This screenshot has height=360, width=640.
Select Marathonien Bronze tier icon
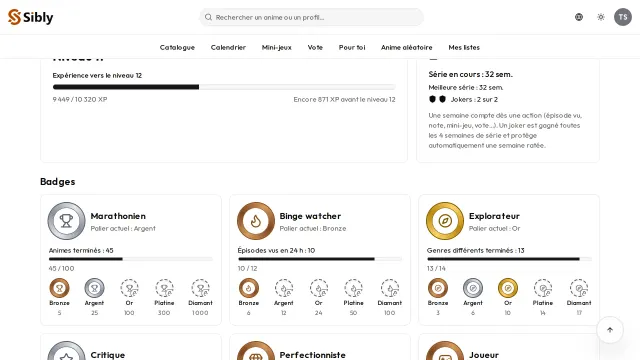(59, 288)
